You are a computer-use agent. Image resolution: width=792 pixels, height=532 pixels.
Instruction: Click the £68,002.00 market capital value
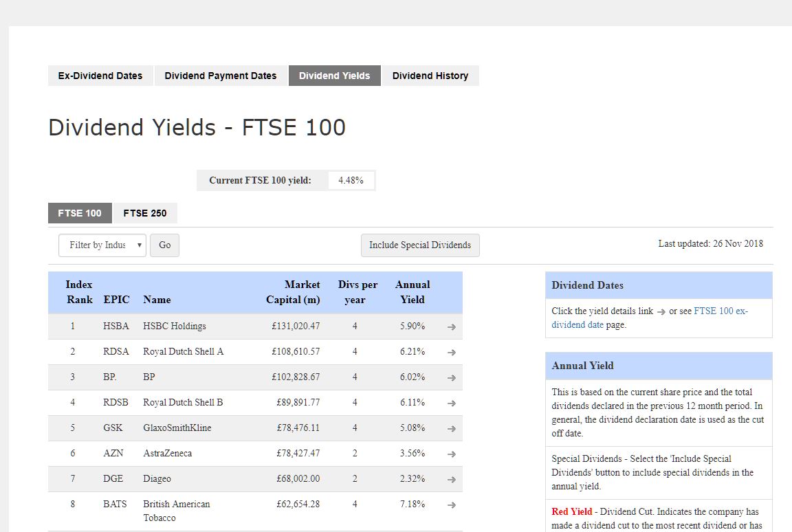pyautogui.click(x=298, y=478)
